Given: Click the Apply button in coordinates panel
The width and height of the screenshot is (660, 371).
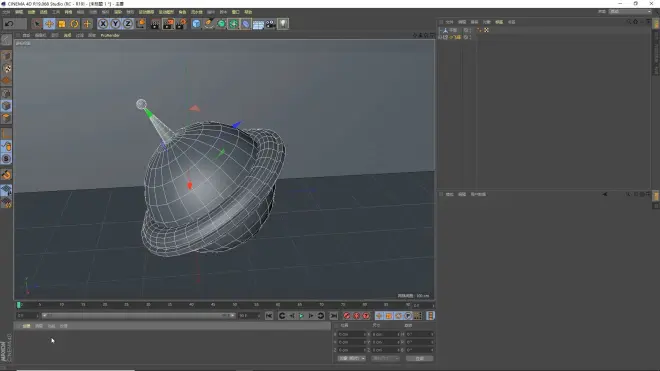Looking at the screenshot, I should click(x=419, y=358).
